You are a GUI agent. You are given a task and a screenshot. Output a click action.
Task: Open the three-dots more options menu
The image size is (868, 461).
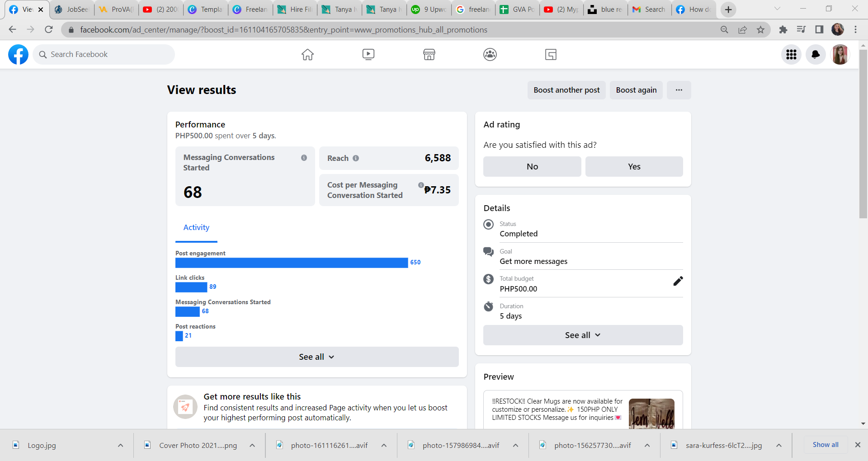coord(679,90)
